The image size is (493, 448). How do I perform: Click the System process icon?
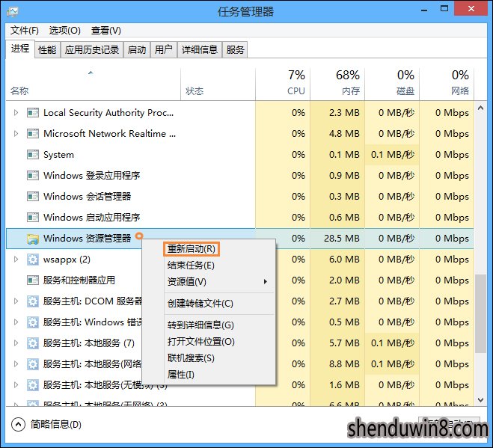pos(33,155)
